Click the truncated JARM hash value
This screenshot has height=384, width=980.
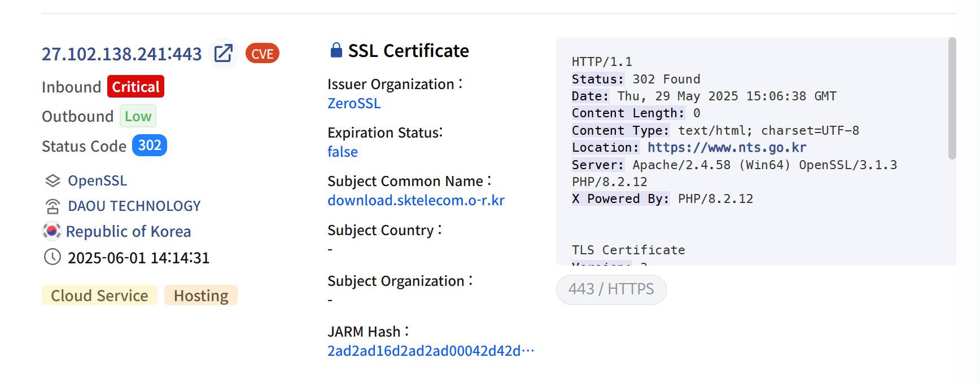430,351
